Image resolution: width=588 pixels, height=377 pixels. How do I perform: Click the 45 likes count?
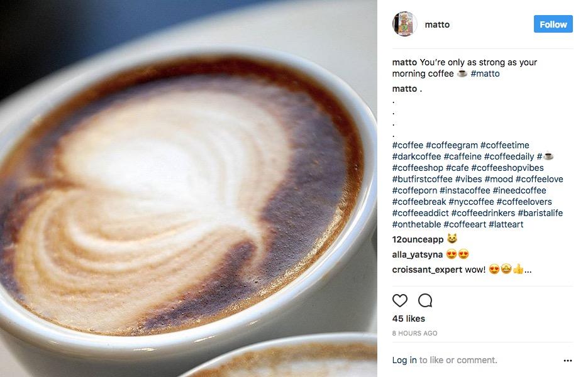coord(409,319)
